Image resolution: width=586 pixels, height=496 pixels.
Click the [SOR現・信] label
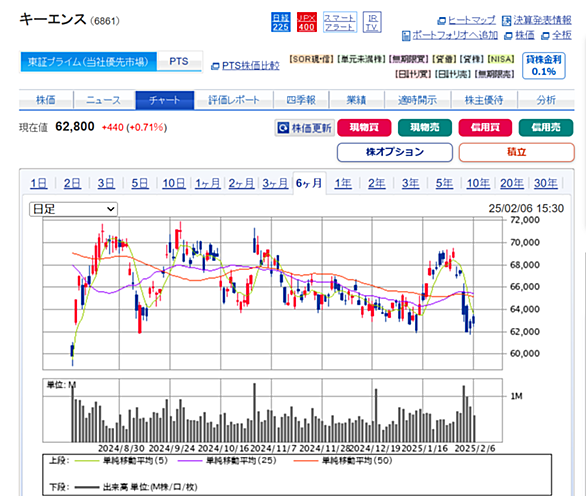[x=311, y=59]
